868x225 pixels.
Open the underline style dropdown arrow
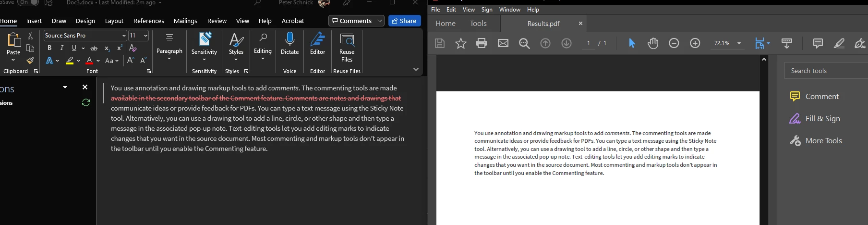pyautogui.click(x=83, y=48)
